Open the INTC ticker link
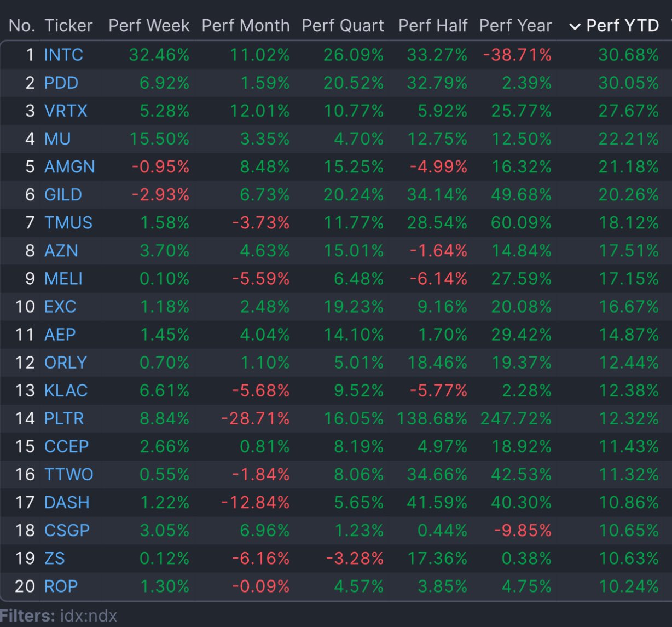This screenshot has width=672, height=627. (x=63, y=55)
